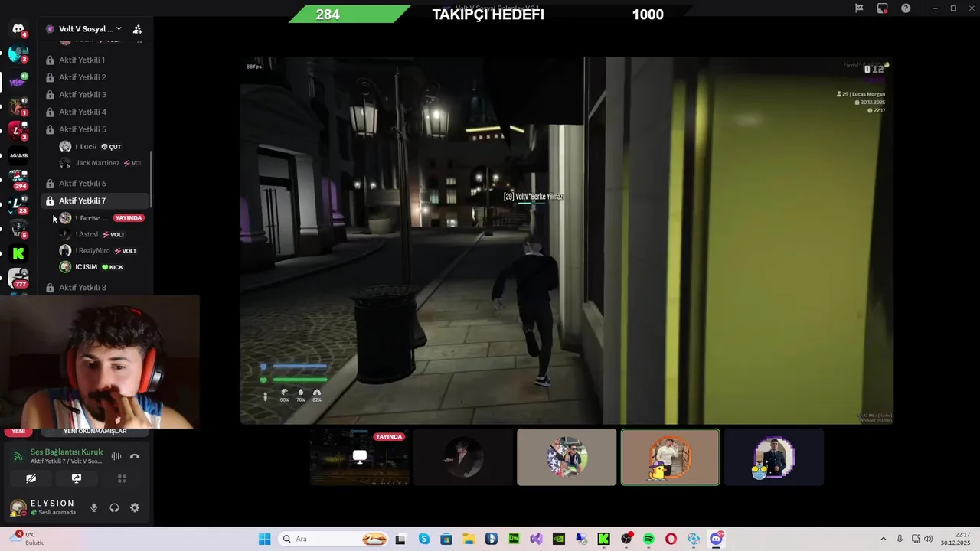Select Aktif Yetkili 4 voice channel
Viewport: 980px width, 551px height.
coord(95,112)
